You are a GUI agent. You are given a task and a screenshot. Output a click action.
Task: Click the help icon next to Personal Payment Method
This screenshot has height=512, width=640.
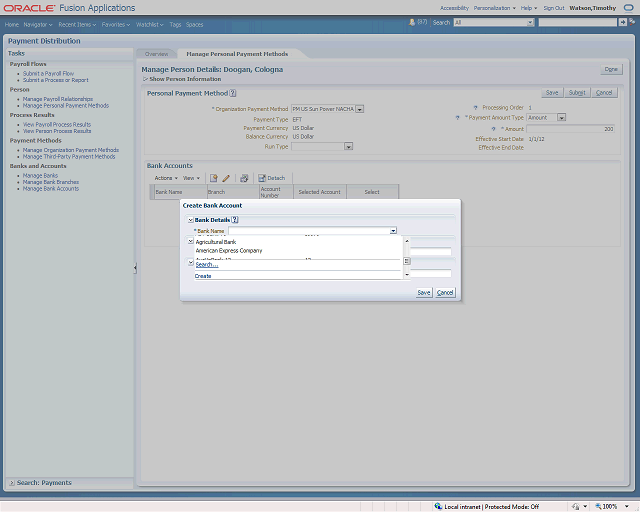pos(233,93)
